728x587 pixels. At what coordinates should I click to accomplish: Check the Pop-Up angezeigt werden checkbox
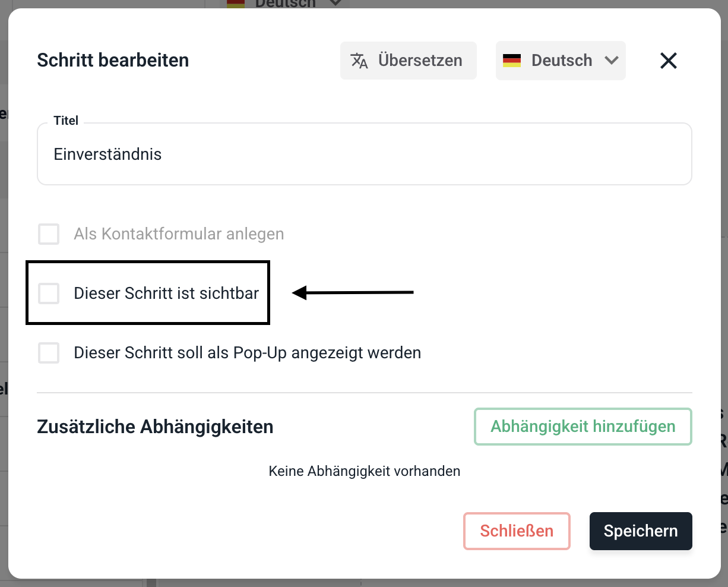pos(49,353)
